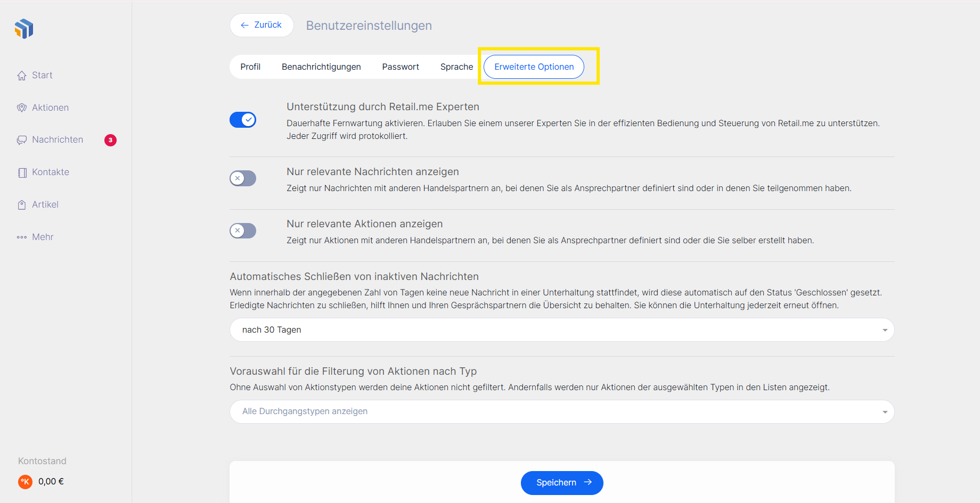980x503 pixels.
Task: Turn on Nur relevante Aktionen anzeigen
Action: [243, 230]
